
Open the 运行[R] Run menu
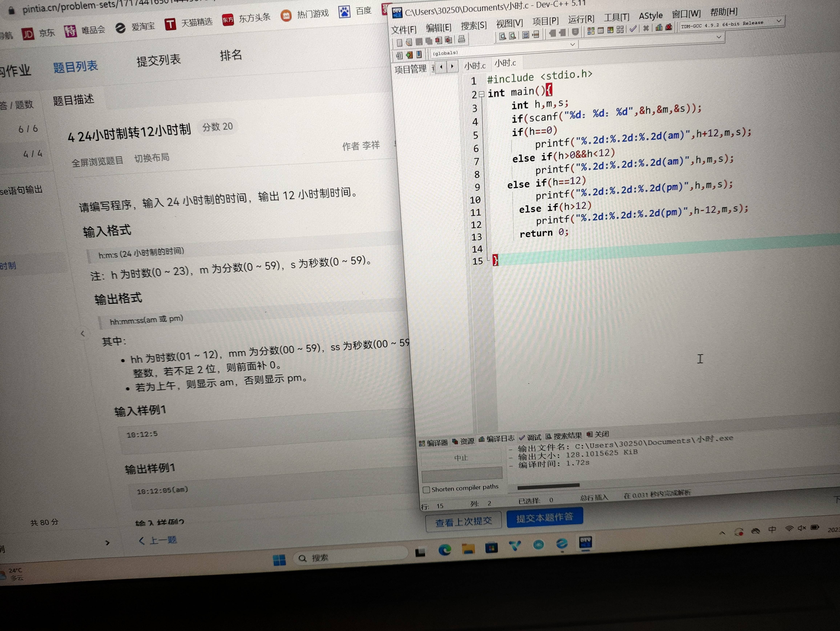[x=581, y=19]
